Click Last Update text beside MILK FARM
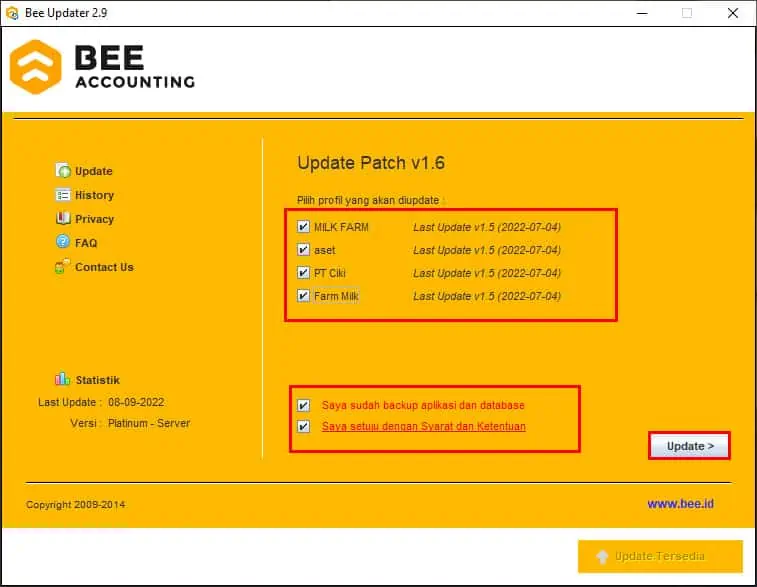This screenshot has height=587, width=757. [x=487, y=227]
